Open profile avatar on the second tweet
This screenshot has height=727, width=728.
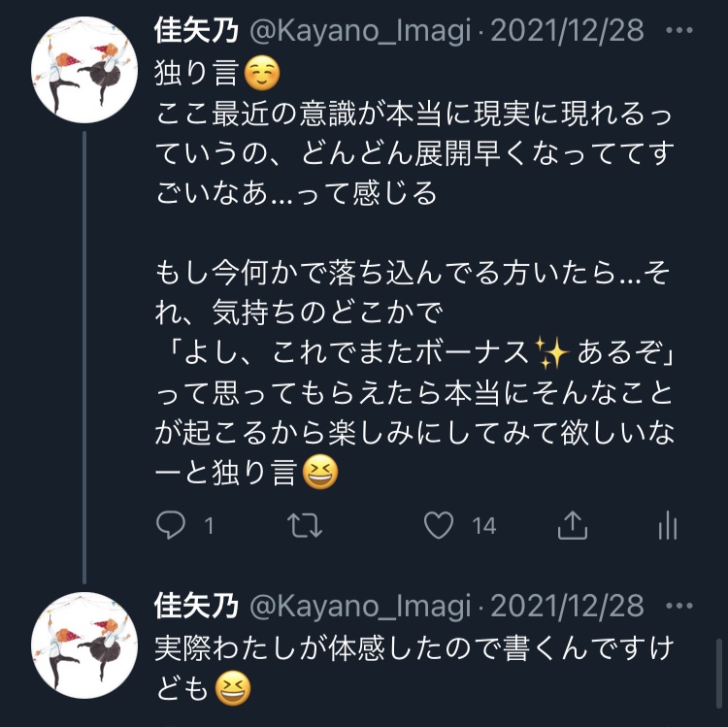click(84, 644)
